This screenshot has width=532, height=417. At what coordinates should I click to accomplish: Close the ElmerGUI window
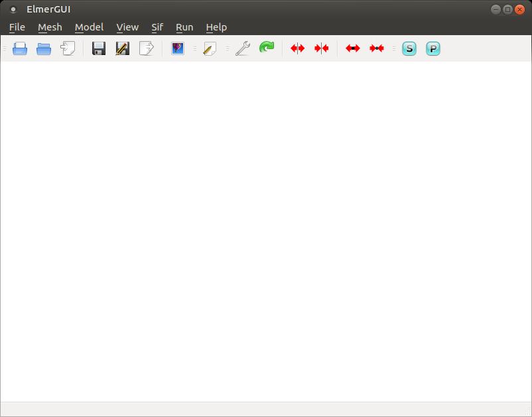tap(519, 9)
